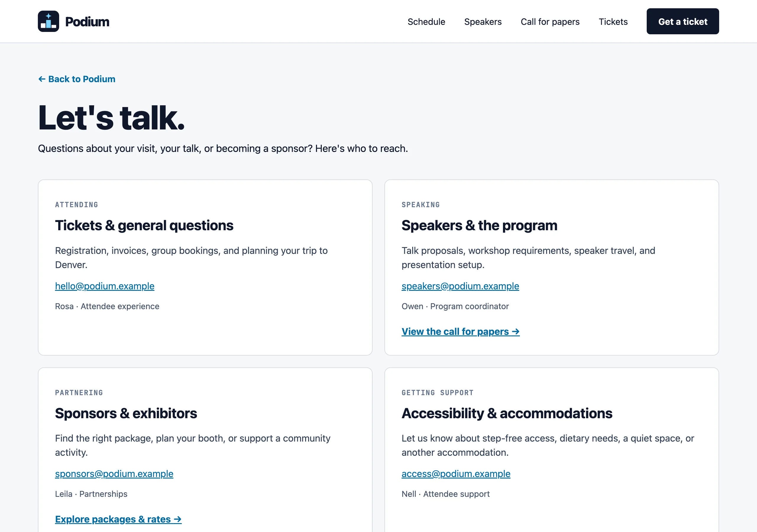The image size is (757, 532).
Task: Click the Podium logo icon
Action: coord(48,21)
